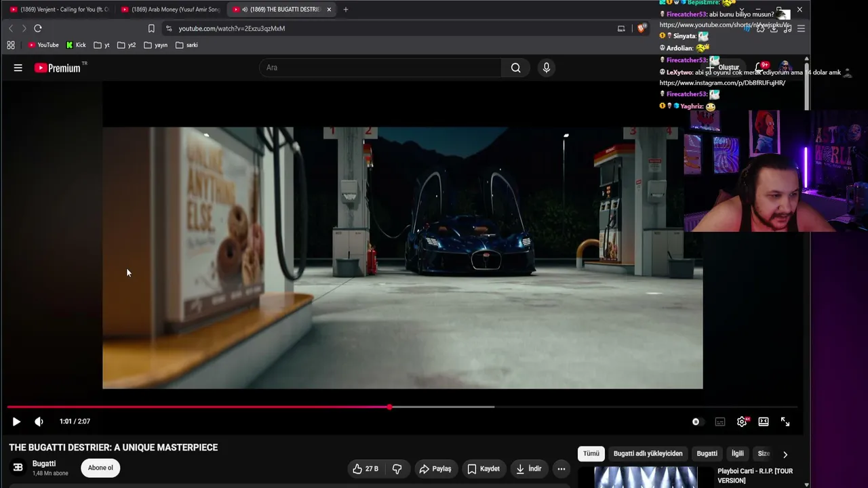This screenshot has height=488, width=868.
Task: Open the YouTube guide hamburger menu
Action: [x=18, y=68]
